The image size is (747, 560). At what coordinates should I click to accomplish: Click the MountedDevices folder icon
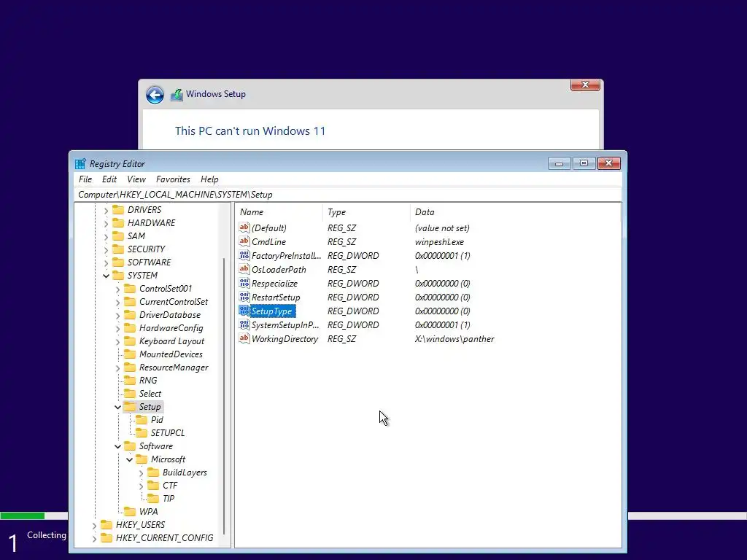click(x=130, y=354)
